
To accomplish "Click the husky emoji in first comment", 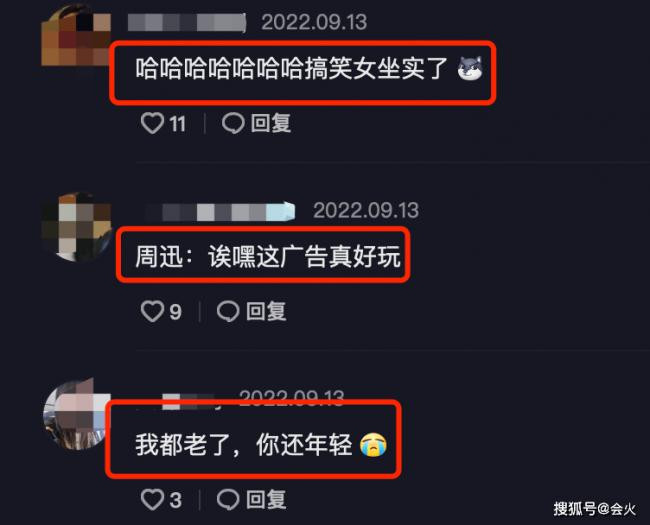I will (470, 68).
